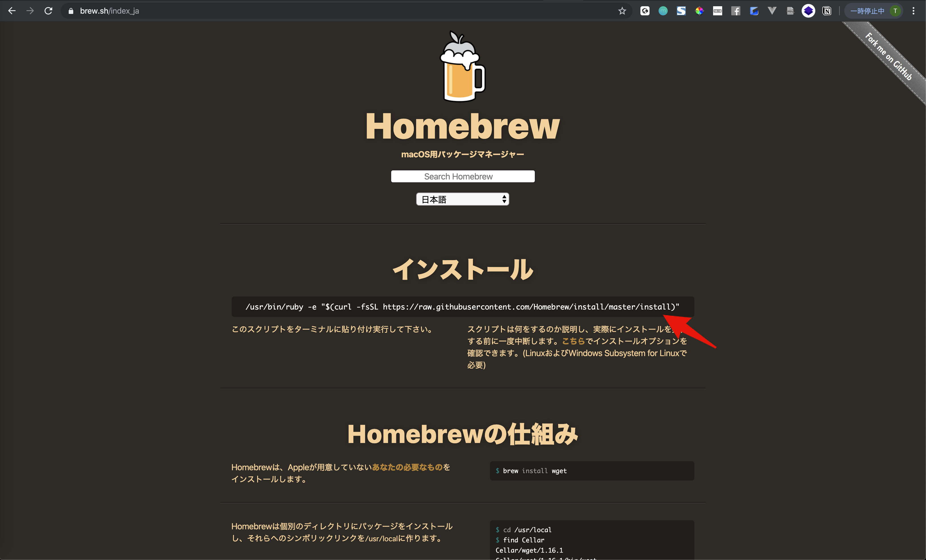Viewport: 926px width, 560px height.
Task: Click the forward navigation arrow button
Action: (30, 12)
